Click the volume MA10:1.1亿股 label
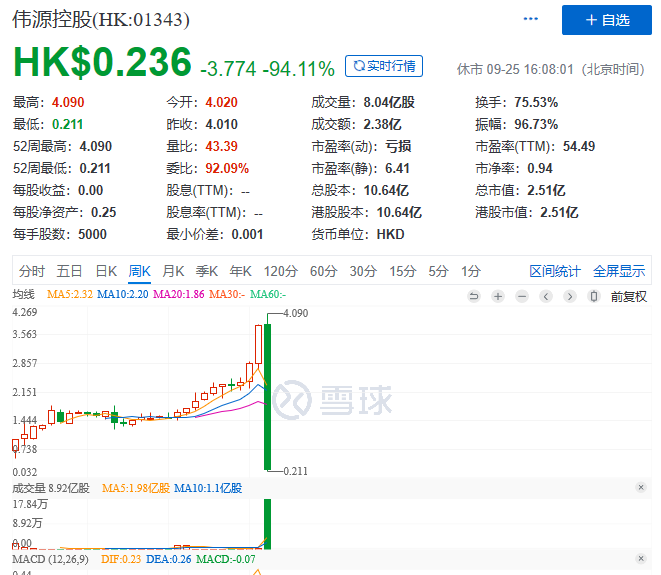The height and width of the screenshot is (575, 661). click(208, 488)
